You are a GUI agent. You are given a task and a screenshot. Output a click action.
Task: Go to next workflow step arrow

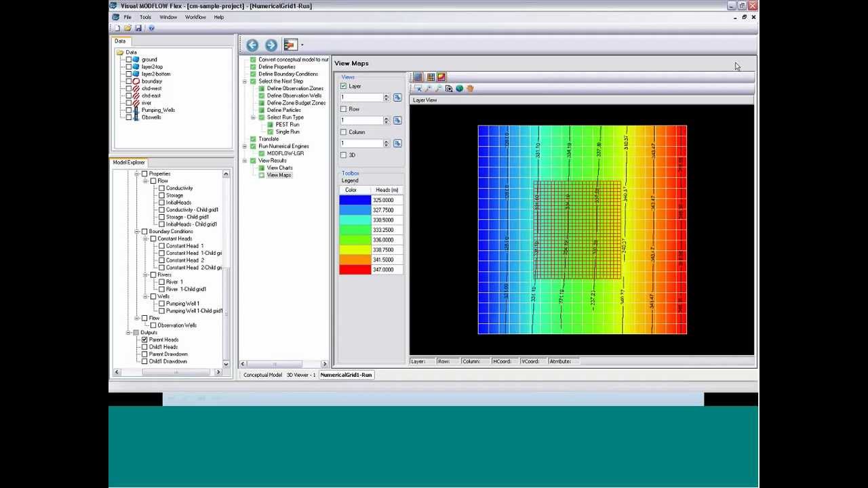271,45
